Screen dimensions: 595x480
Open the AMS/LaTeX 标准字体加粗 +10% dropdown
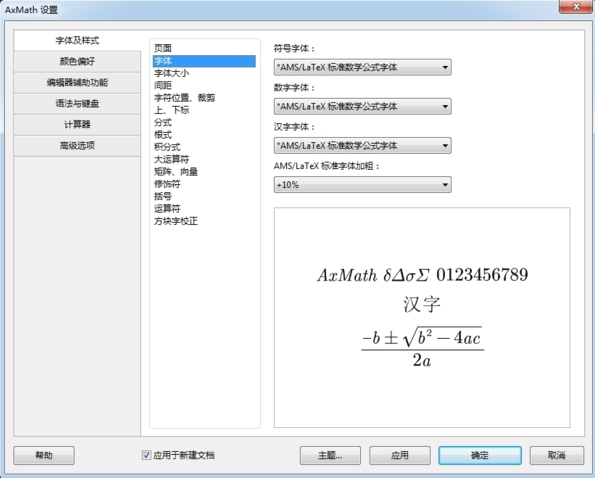tap(362, 185)
